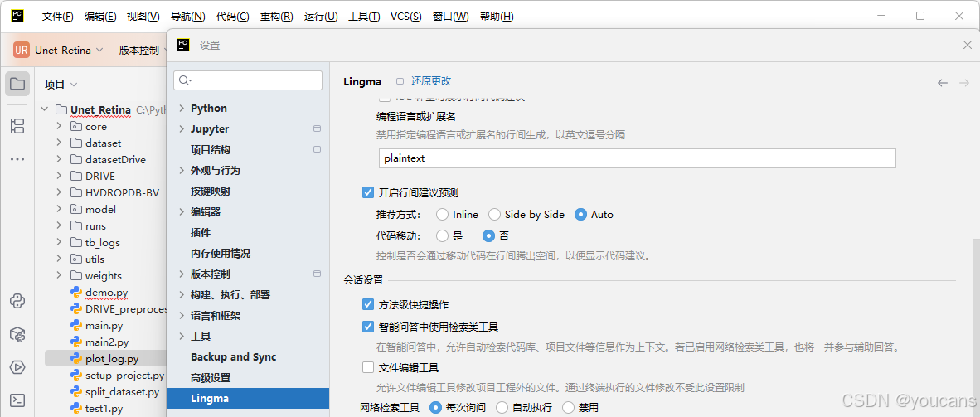Screen dimensions: 980x417
Task: Select Auto recommendation mode
Action: coord(580,215)
